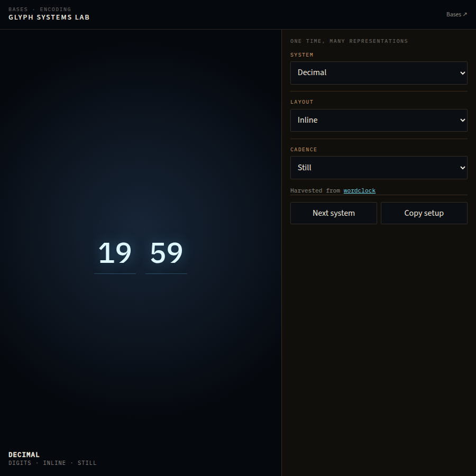This screenshot has width=476, height=476.
Task: Click the DECIMAL caption label
Action: [24, 454]
